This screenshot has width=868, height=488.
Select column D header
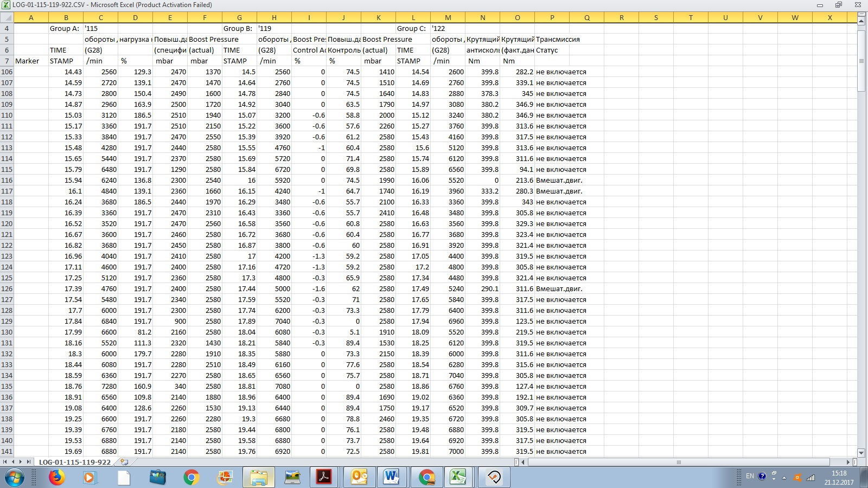[x=135, y=17]
